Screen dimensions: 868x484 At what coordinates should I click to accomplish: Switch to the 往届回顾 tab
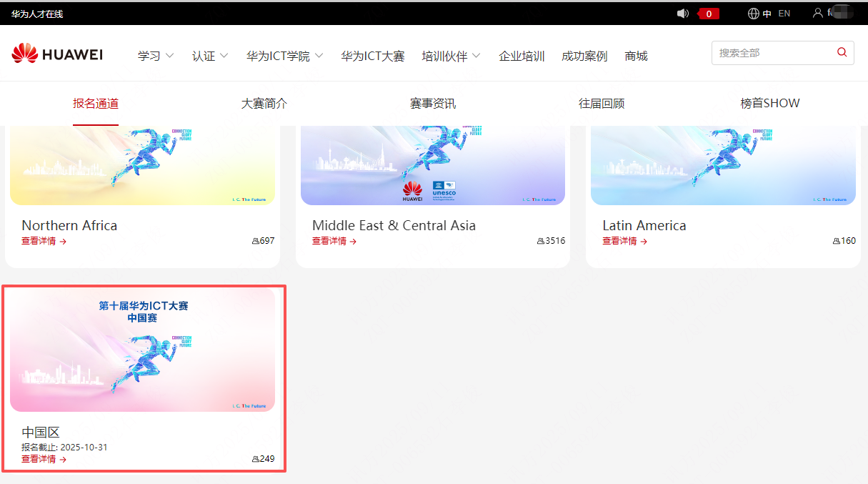point(601,103)
